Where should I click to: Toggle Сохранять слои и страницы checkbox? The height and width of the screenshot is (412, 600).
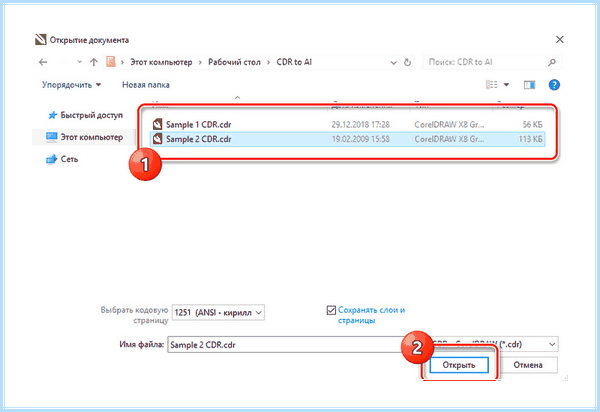click(331, 310)
